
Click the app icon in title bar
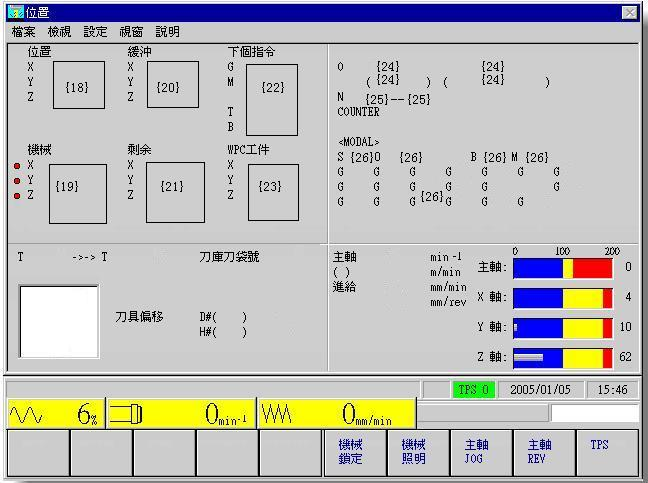pyautogui.click(x=13, y=12)
